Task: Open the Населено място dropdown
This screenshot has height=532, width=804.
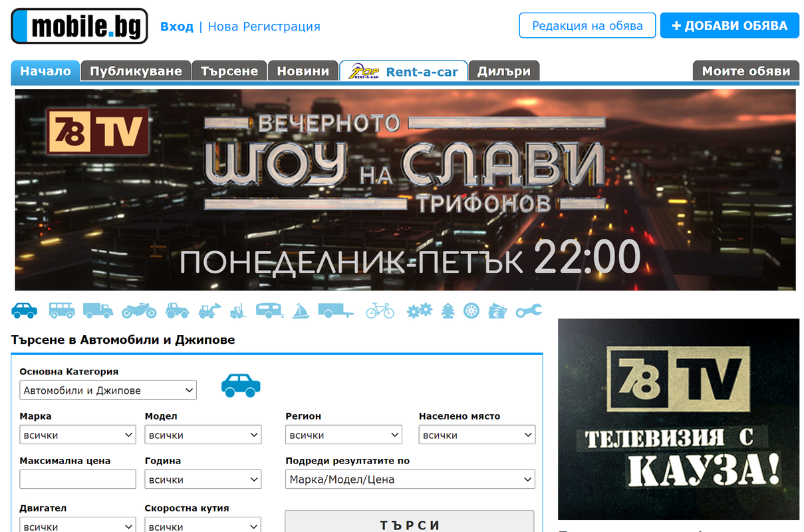Action: (477, 435)
